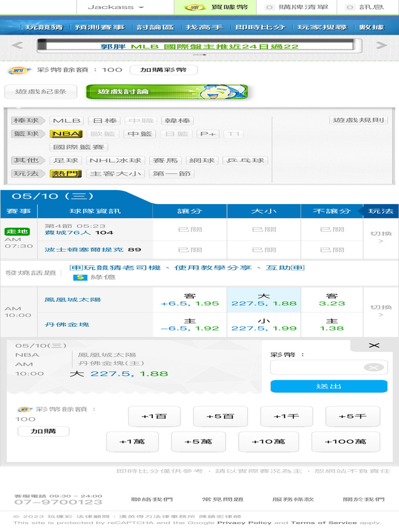The height and width of the screenshot is (532, 399).
Task: Select NBA league filter
Action: point(66,134)
